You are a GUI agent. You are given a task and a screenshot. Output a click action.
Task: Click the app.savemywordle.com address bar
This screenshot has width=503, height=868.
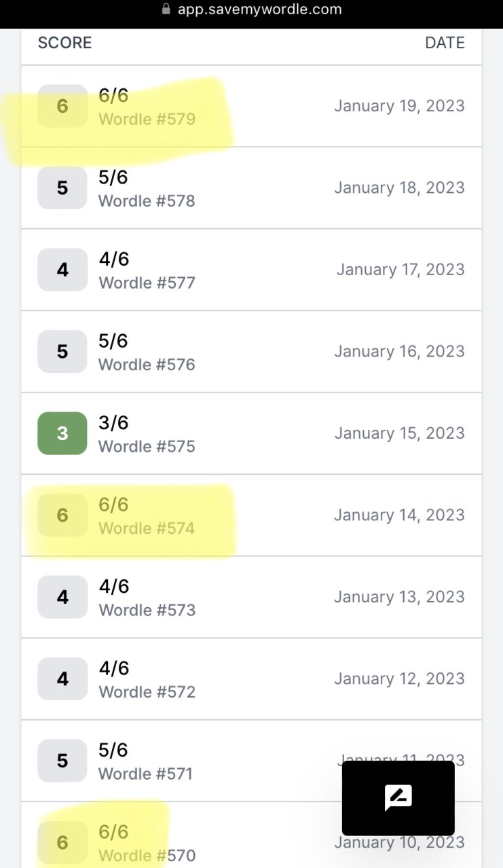(251, 10)
